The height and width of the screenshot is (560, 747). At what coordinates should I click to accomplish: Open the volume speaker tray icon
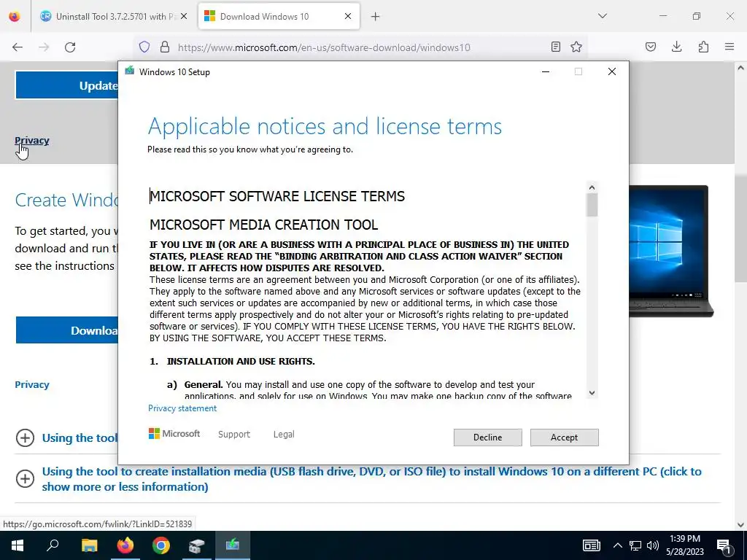(x=653, y=545)
